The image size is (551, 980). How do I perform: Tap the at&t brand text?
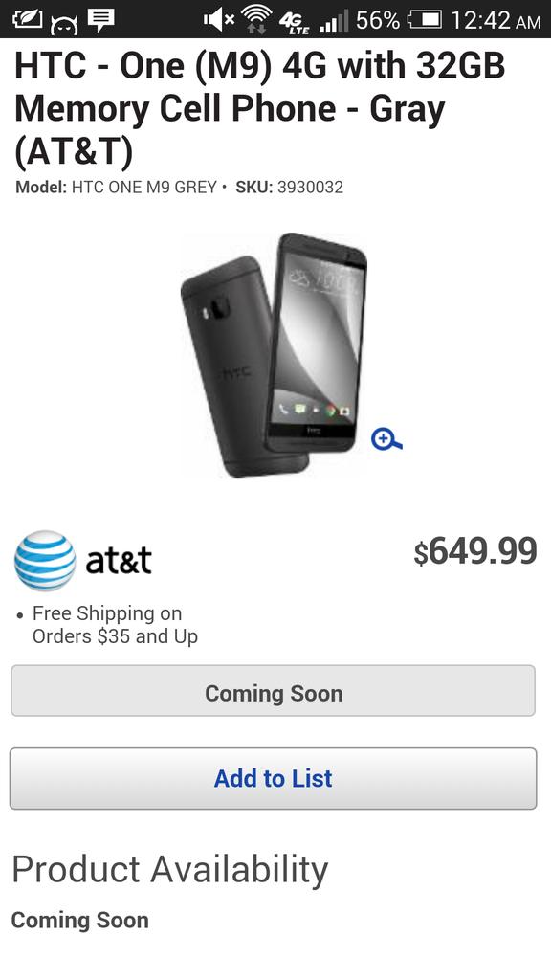click(119, 561)
